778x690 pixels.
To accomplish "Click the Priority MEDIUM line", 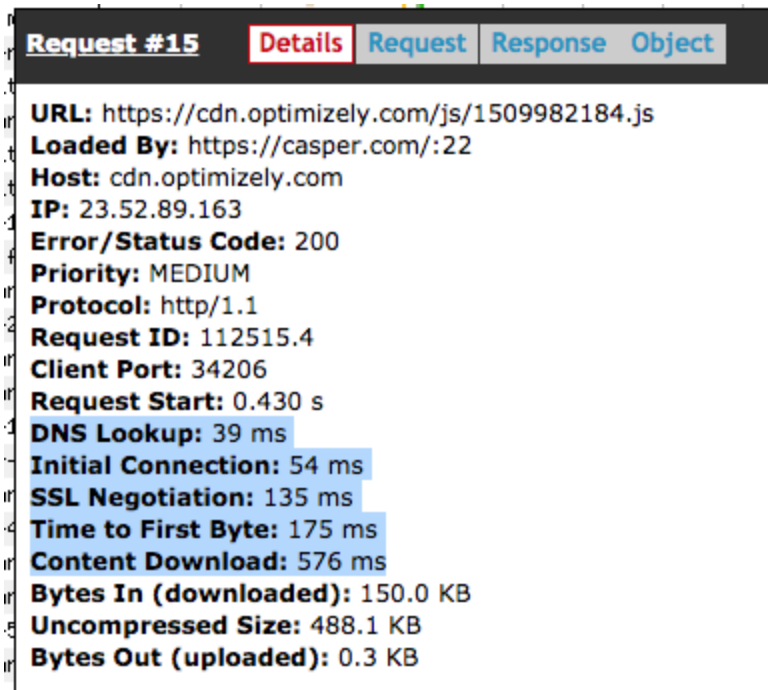I will pos(140,274).
